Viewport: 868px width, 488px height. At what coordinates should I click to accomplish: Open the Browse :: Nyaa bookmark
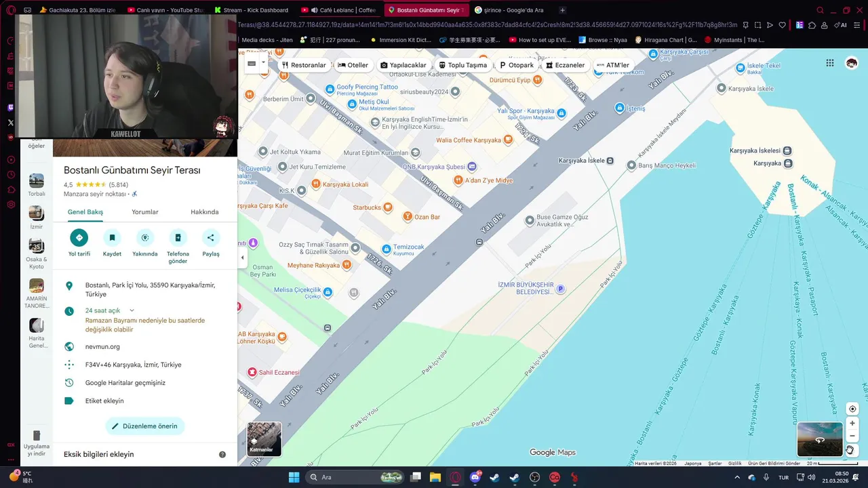602,40
